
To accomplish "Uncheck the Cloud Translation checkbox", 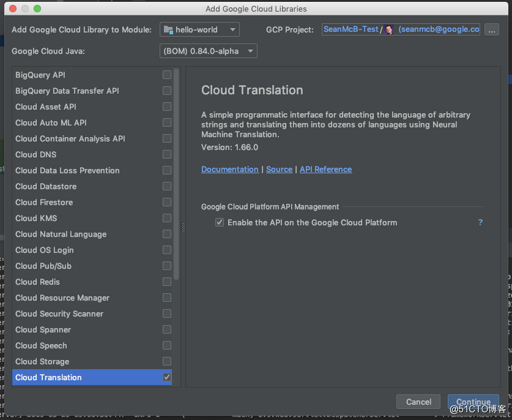I will point(167,377).
